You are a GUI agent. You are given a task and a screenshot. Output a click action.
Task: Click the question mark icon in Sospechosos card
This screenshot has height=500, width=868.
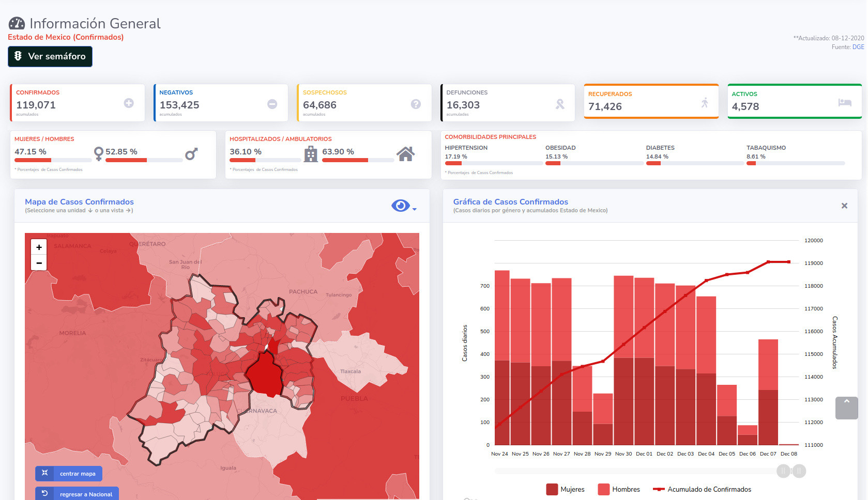[x=416, y=104]
